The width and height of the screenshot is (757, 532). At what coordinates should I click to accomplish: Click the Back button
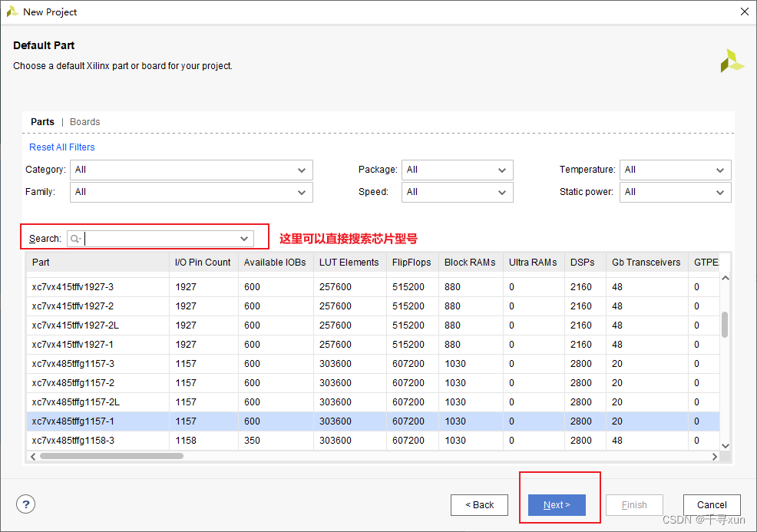pyautogui.click(x=479, y=505)
